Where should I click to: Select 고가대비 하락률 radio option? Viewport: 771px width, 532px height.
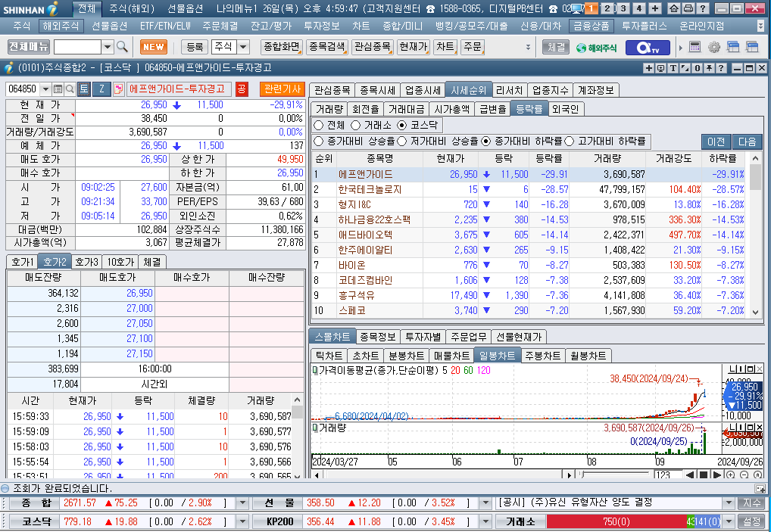(570, 142)
